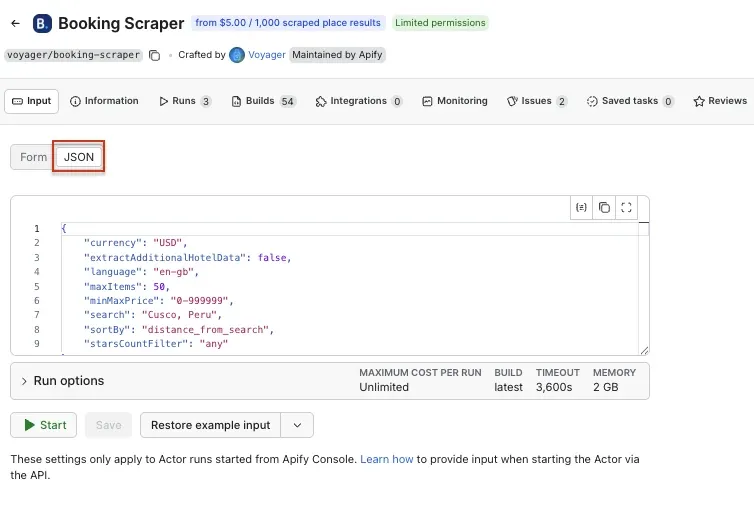
Task: Open the Voyager author link
Action: pos(267,55)
